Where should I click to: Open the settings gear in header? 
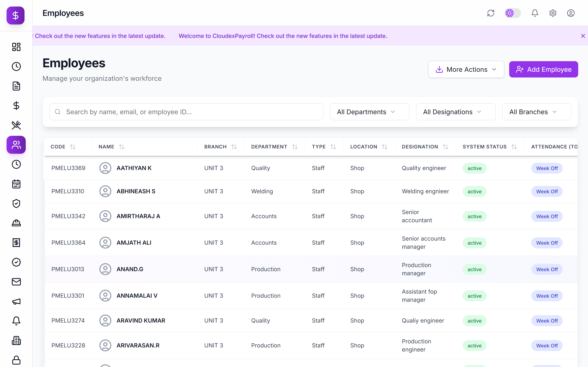coord(553,13)
